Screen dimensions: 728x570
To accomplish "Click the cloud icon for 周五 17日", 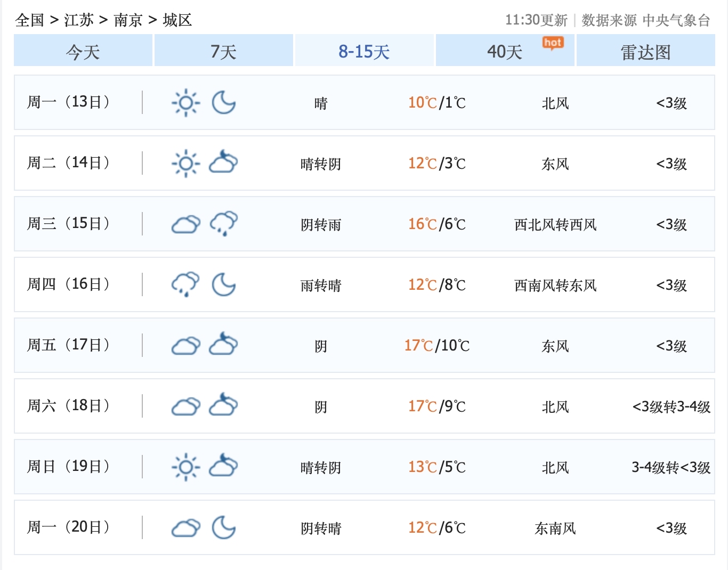I will (x=186, y=346).
